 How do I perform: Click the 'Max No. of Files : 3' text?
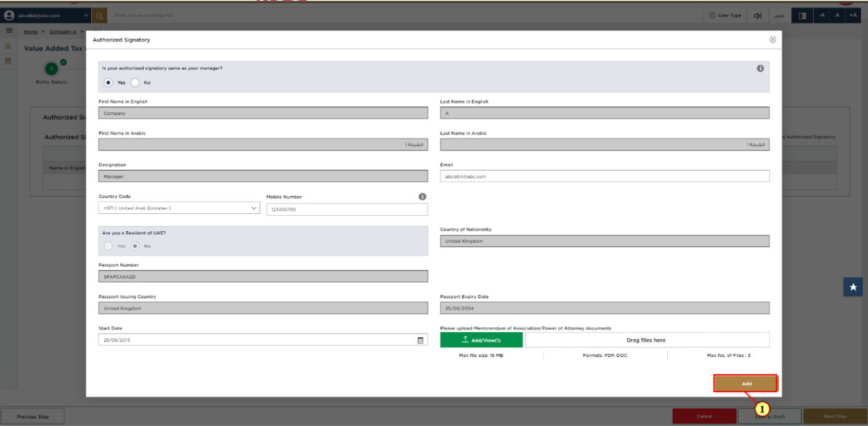(728, 356)
